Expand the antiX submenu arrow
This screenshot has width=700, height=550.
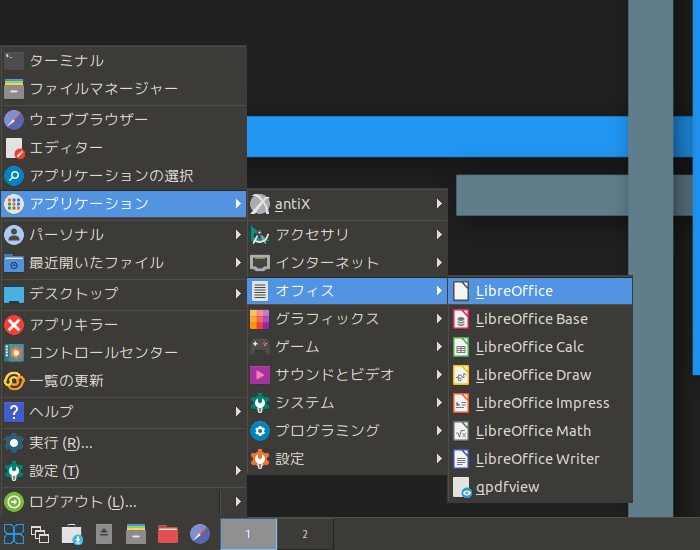point(439,204)
